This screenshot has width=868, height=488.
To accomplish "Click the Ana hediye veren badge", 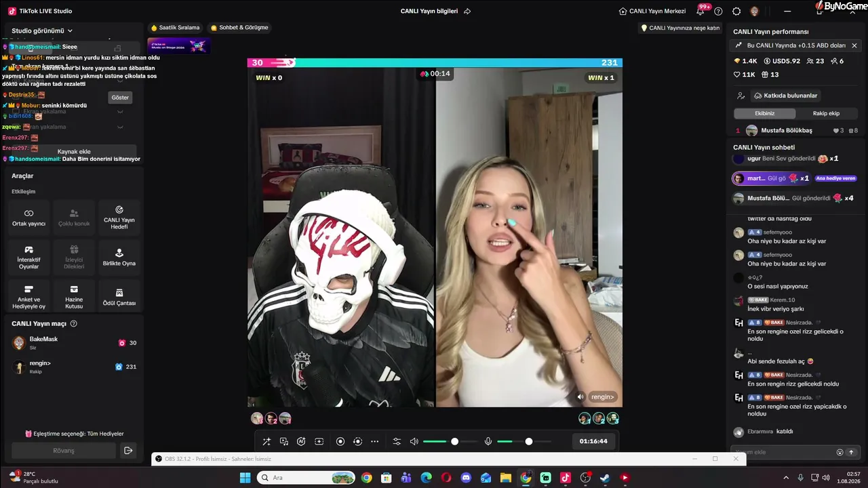I will click(835, 178).
